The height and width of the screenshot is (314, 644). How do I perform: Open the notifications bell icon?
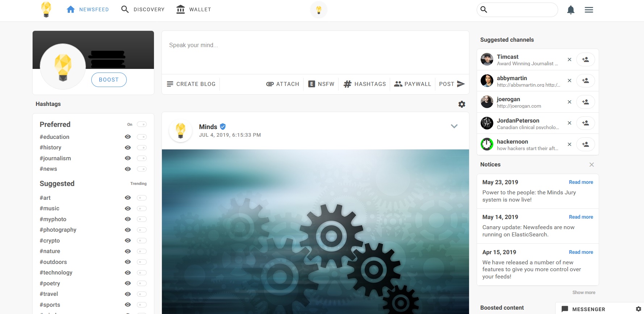[571, 10]
